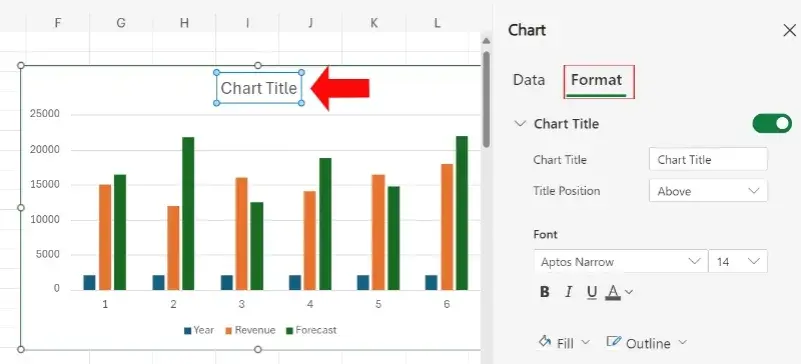Click the Forecast legend entry
Screen dimensions: 801x364
pyautogui.click(x=311, y=330)
